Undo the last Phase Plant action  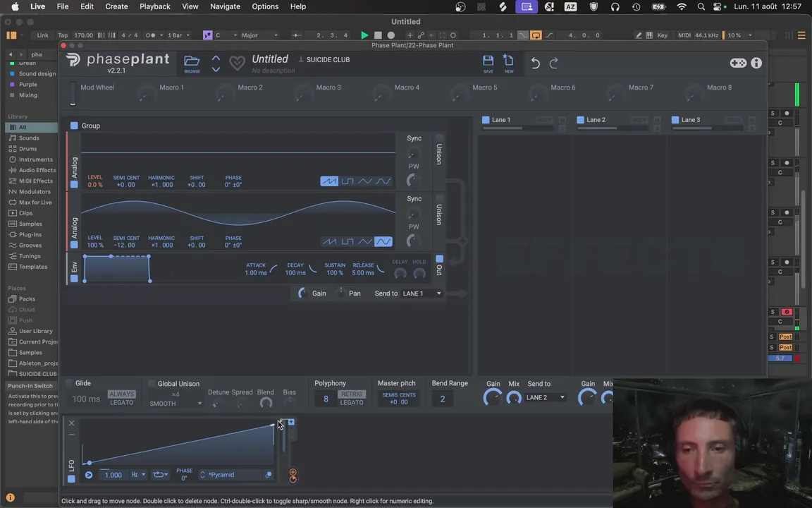pyautogui.click(x=536, y=63)
